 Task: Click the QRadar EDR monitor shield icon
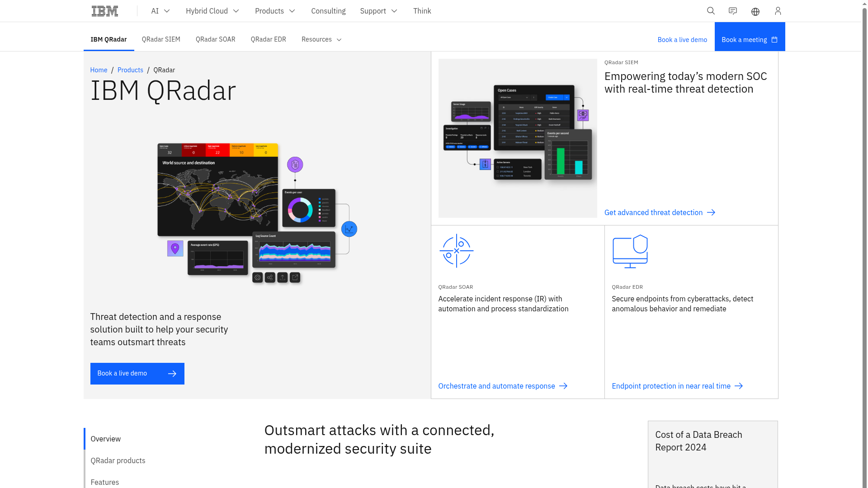(x=630, y=251)
